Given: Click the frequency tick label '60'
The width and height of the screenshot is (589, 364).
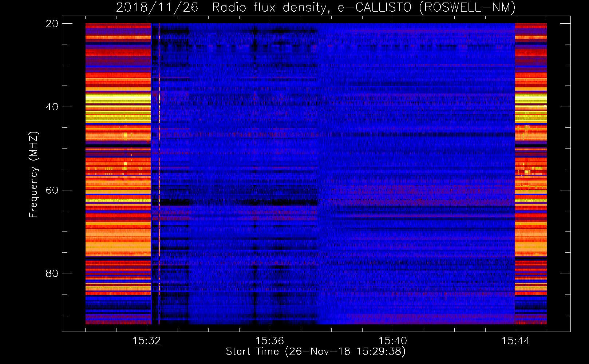Looking at the screenshot, I should point(52,190).
